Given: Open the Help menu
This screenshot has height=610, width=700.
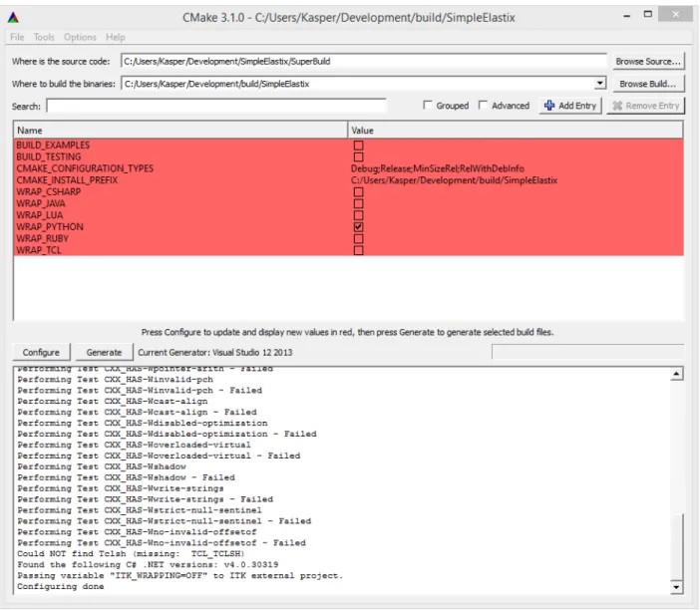Looking at the screenshot, I should pos(116,37).
